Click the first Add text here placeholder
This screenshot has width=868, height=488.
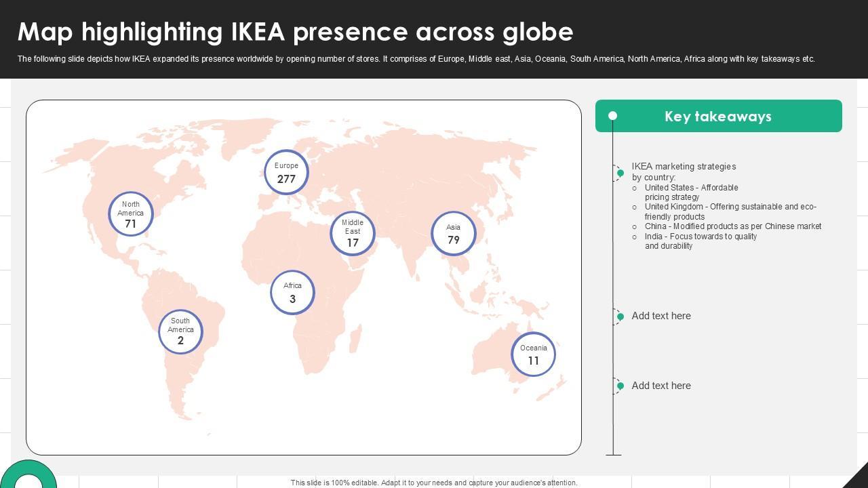[x=661, y=316]
